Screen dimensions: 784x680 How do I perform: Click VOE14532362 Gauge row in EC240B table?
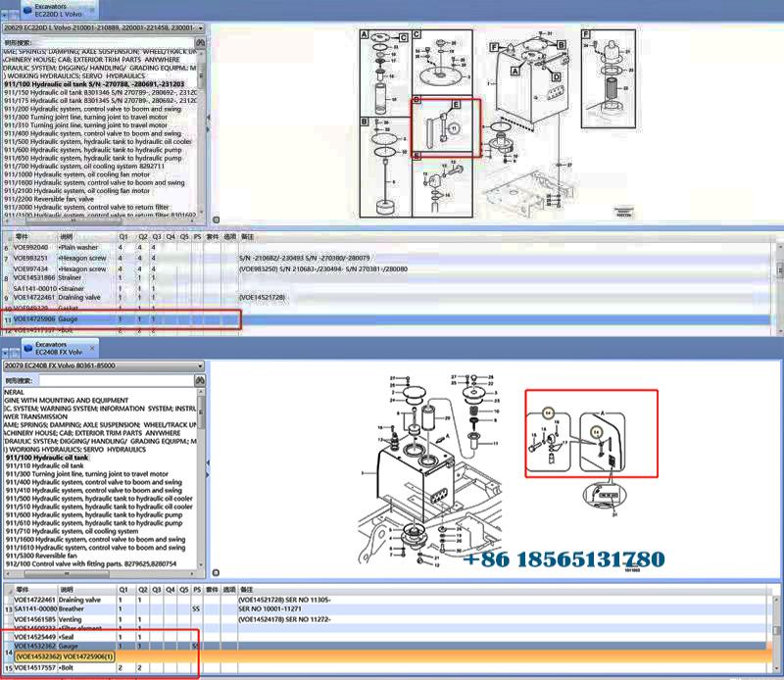click(387, 646)
